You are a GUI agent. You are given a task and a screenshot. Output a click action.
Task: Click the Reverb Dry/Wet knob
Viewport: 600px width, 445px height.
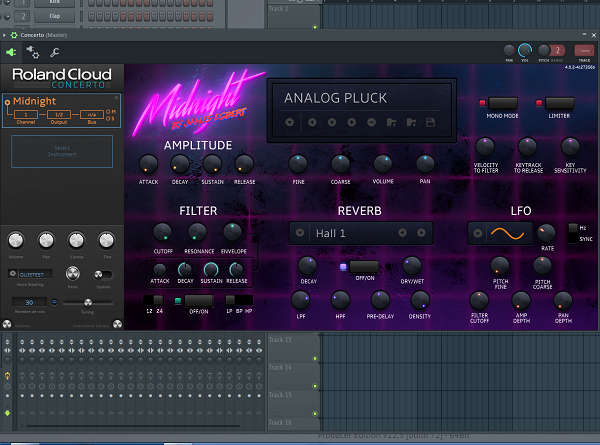pos(412,266)
